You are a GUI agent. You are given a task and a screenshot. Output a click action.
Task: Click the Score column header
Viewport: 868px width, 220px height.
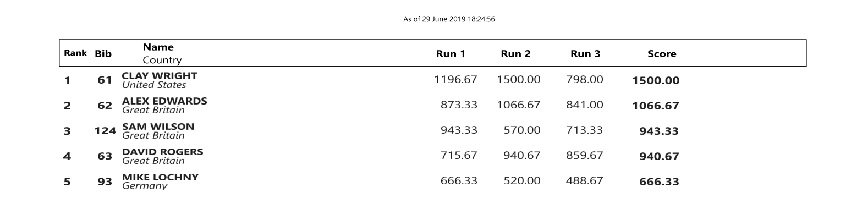[662, 54]
